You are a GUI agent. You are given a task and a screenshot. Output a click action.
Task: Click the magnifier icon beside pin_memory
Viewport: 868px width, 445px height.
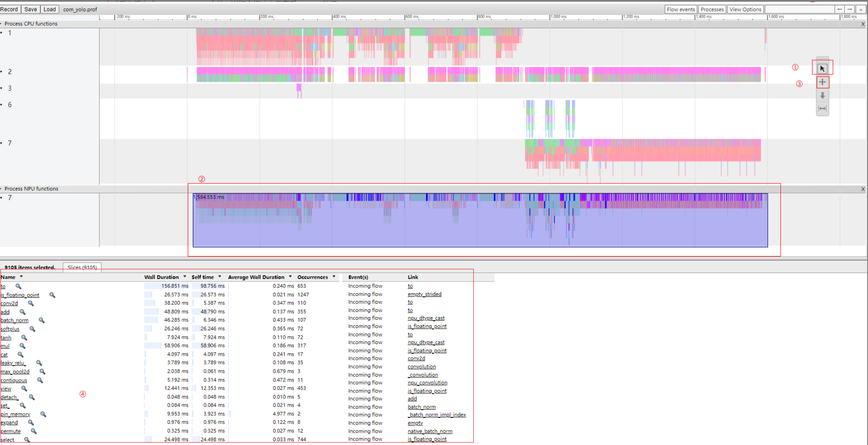pos(43,414)
